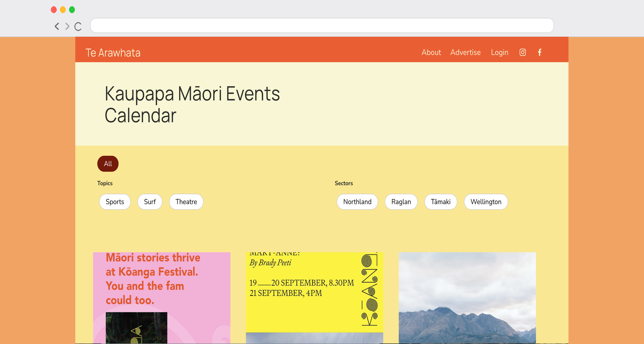The width and height of the screenshot is (644, 344).
Task: Click the Sectors label
Action: pyautogui.click(x=344, y=183)
